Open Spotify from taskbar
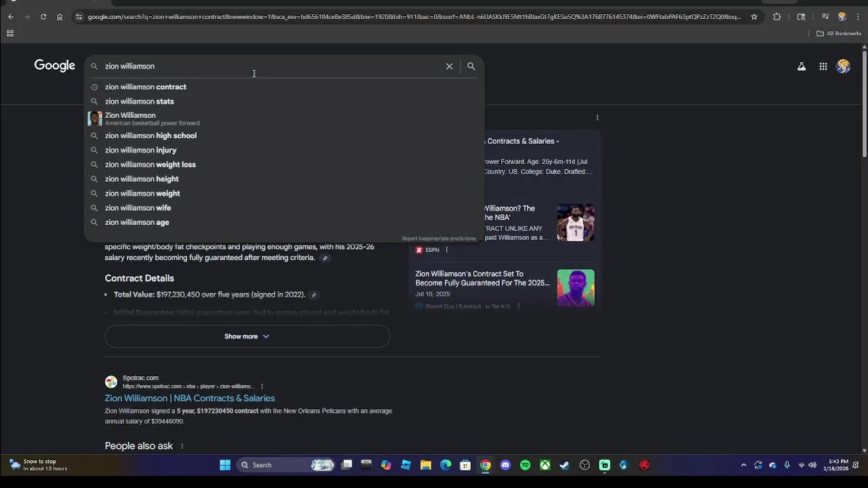 pos(525,465)
